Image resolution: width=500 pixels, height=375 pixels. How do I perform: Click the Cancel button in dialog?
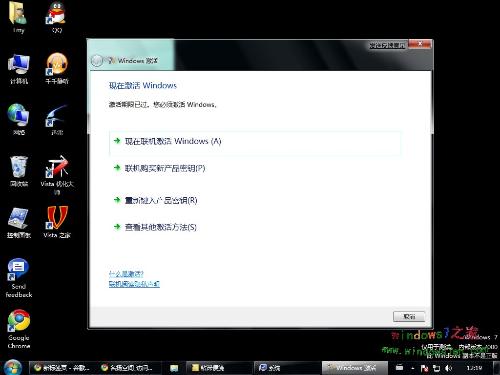(409, 316)
